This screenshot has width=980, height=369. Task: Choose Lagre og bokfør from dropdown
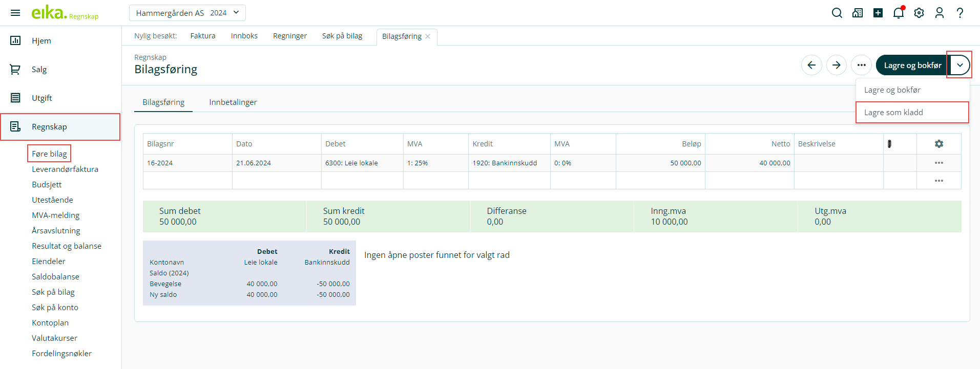(912, 90)
